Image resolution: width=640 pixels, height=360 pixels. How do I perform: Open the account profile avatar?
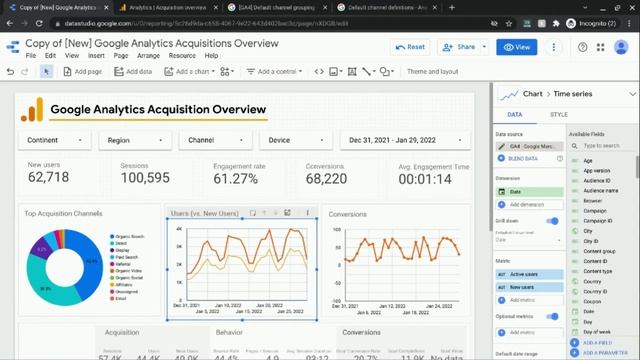[621, 47]
